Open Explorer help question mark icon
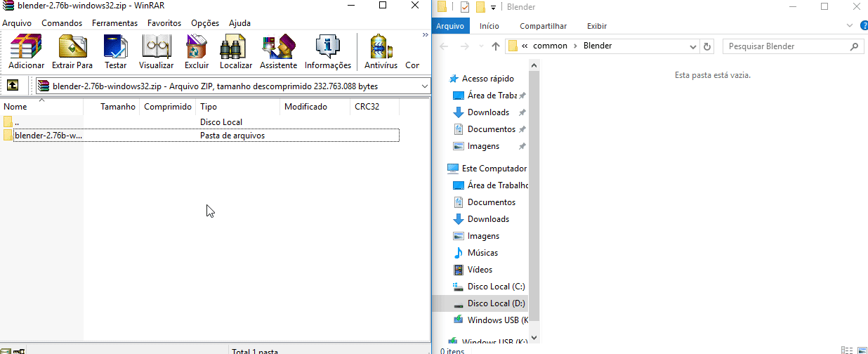This screenshot has width=868, height=354. click(x=864, y=26)
